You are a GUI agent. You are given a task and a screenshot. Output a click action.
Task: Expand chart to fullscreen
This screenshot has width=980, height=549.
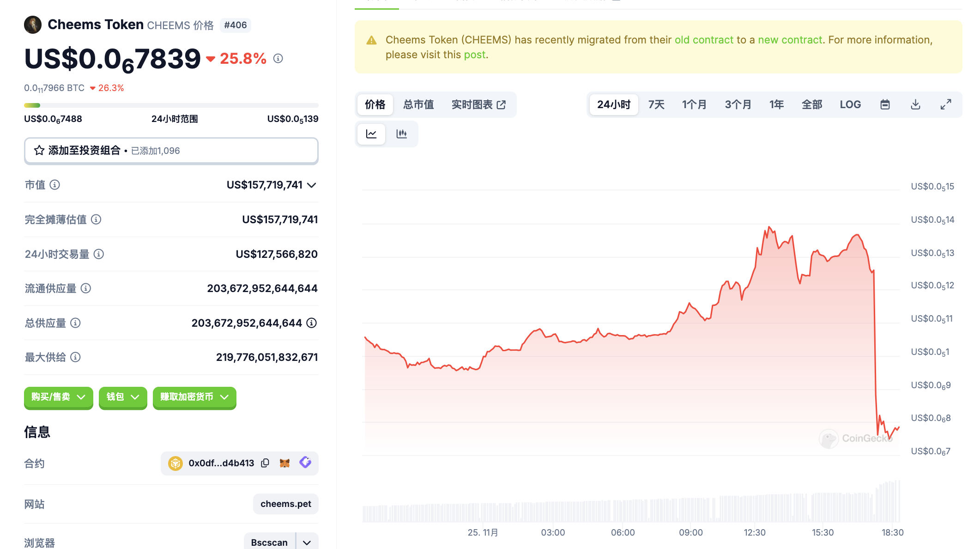pyautogui.click(x=946, y=104)
